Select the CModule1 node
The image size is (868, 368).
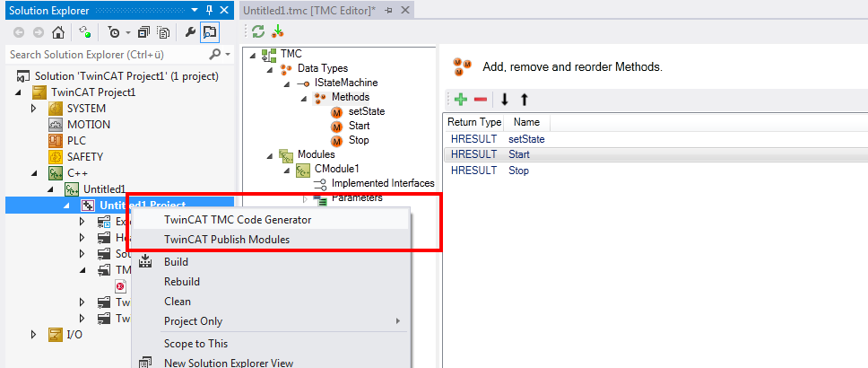point(337,169)
